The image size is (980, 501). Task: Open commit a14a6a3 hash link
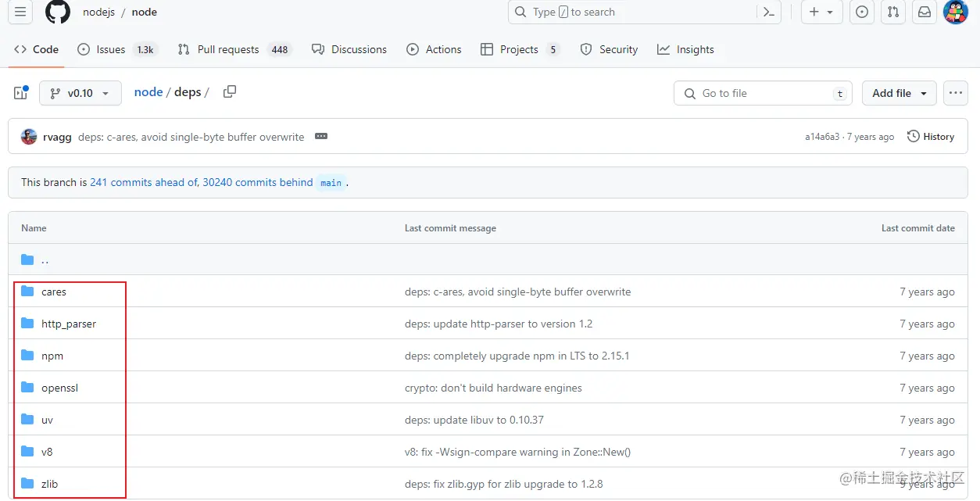(x=822, y=137)
